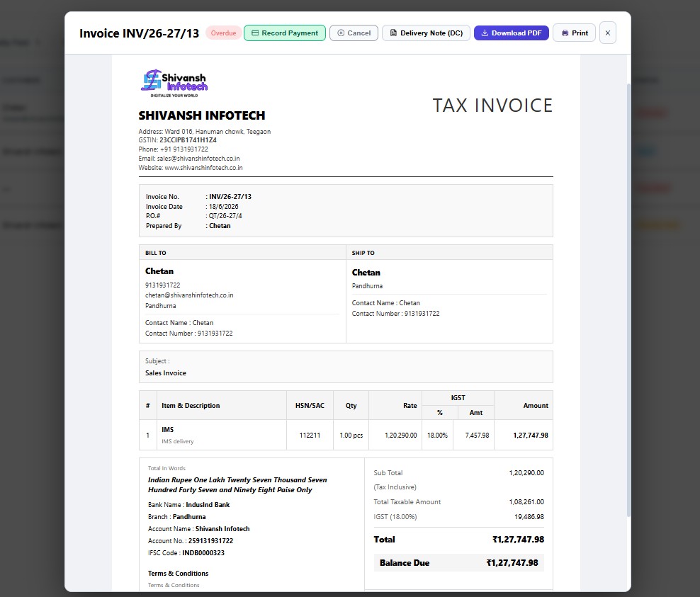Click the email sales@shivanshinfotech.co.in
This screenshot has width=700, height=597.
[198, 159]
